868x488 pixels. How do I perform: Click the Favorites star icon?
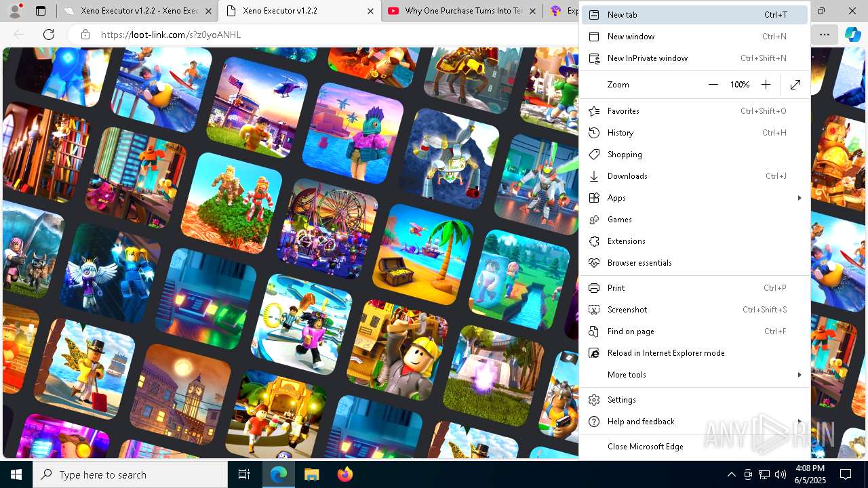(x=594, y=111)
